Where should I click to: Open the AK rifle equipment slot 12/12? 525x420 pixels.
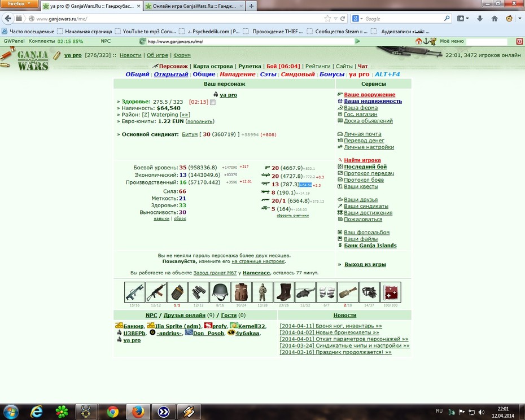[x=156, y=292]
